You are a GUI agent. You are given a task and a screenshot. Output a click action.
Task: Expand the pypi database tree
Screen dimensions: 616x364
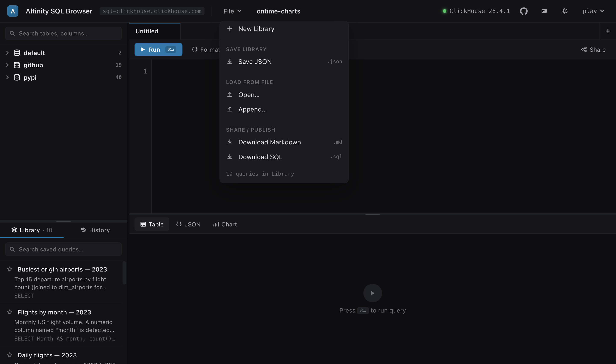7,77
